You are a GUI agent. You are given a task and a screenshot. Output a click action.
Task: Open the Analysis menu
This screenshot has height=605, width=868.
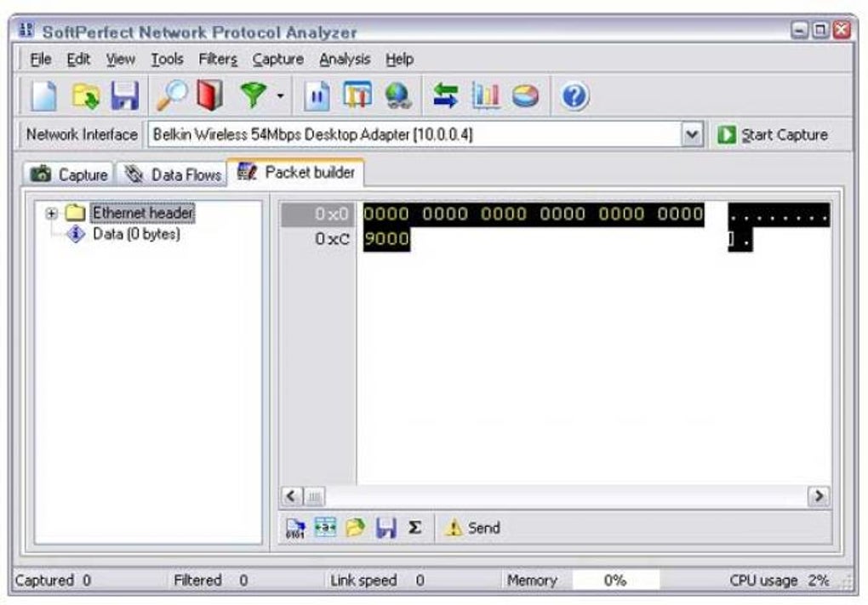pyautogui.click(x=344, y=59)
